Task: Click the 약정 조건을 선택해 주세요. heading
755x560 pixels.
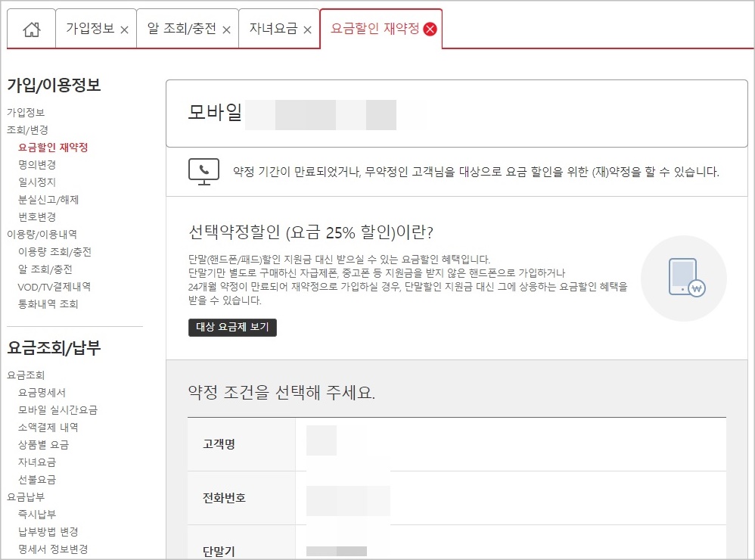Action: pos(281,393)
